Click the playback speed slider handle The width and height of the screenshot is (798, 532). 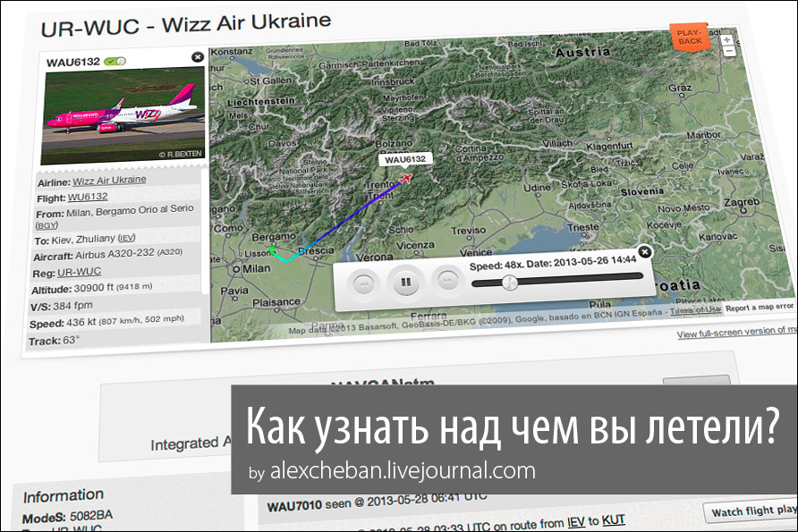coord(509,283)
